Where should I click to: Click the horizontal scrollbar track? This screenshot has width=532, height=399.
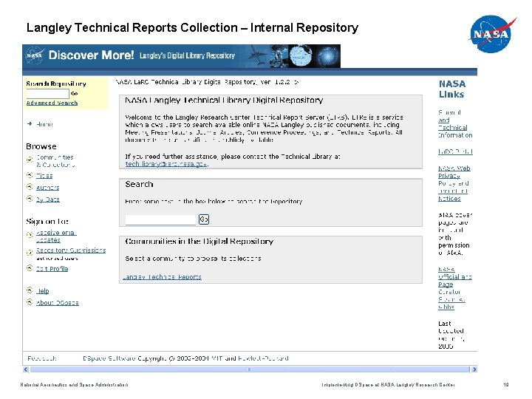(250, 369)
